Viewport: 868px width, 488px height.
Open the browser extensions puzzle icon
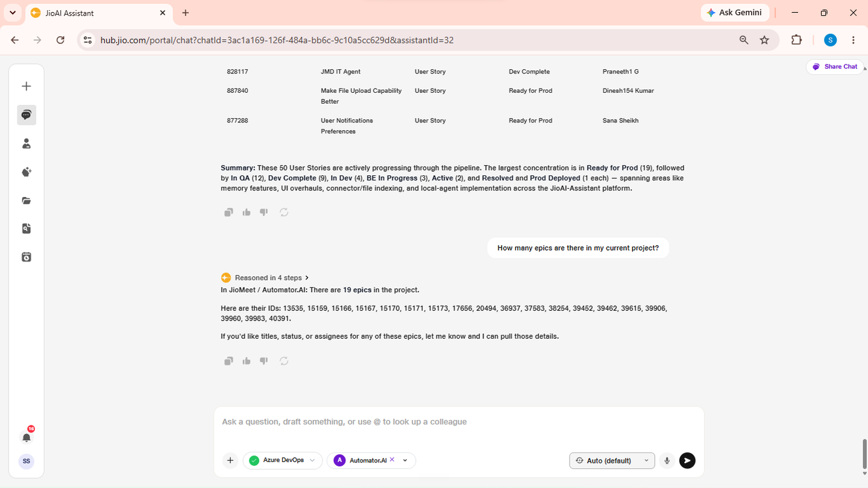796,40
